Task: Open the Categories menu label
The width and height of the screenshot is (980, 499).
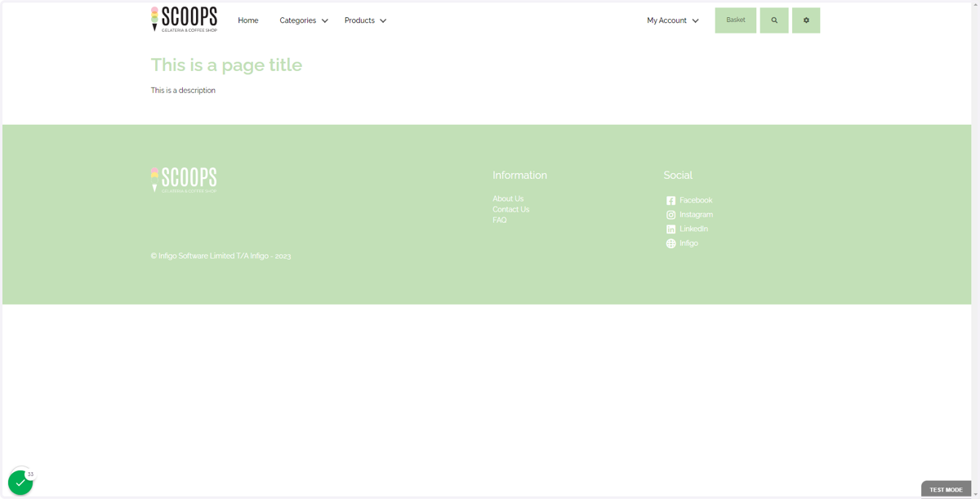Action: 298,20
